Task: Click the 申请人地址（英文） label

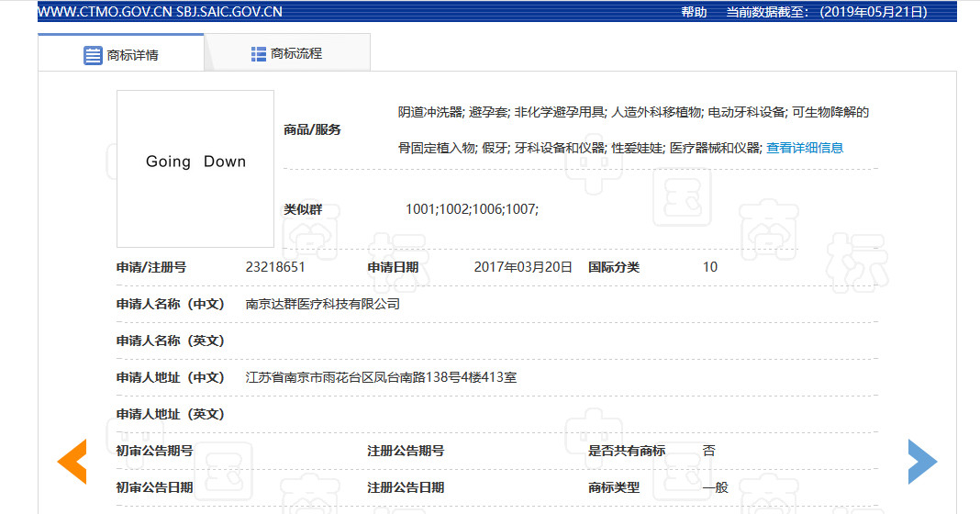Action: coord(170,414)
